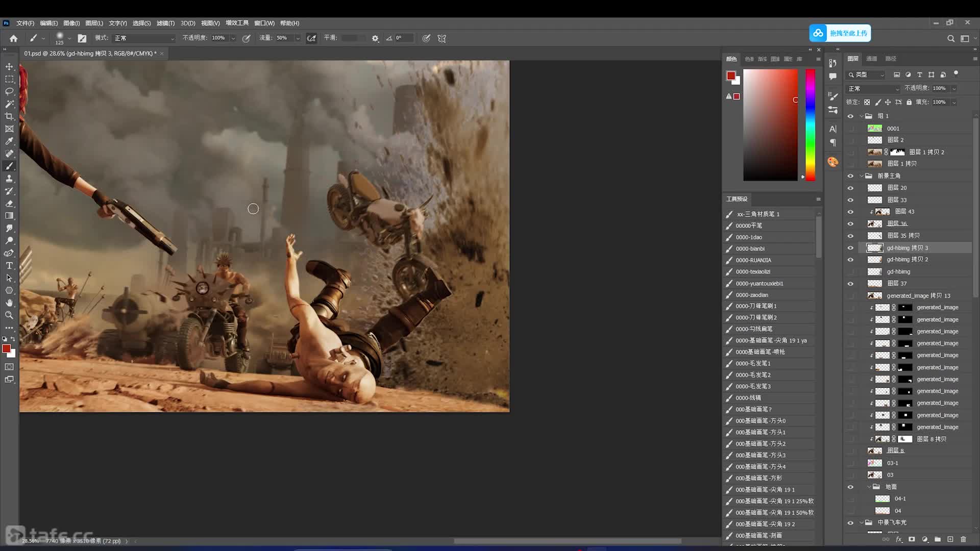Toggle visibility of 地面 group
Viewport: 980px width, 551px height.
pos(850,487)
